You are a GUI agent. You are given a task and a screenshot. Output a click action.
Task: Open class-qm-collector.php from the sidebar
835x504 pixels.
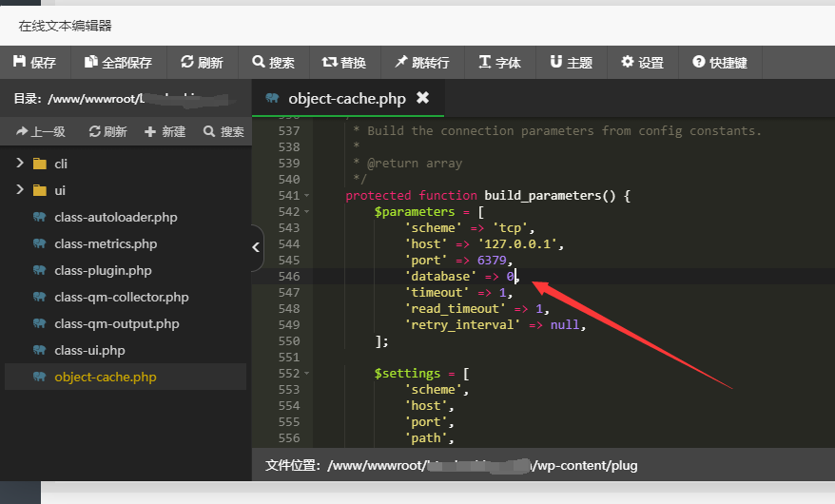pyautogui.click(x=121, y=297)
